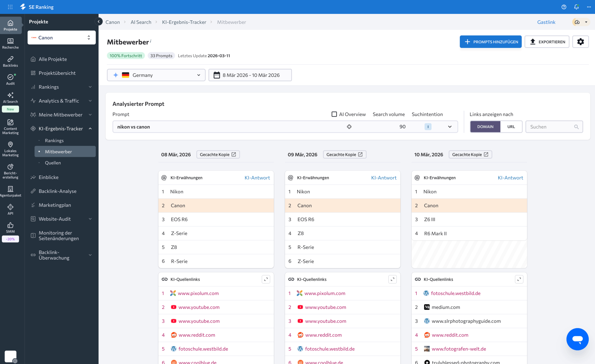Open the chat support bubble
This screenshot has height=364, width=595.
pyautogui.click(x=578, y=339)
